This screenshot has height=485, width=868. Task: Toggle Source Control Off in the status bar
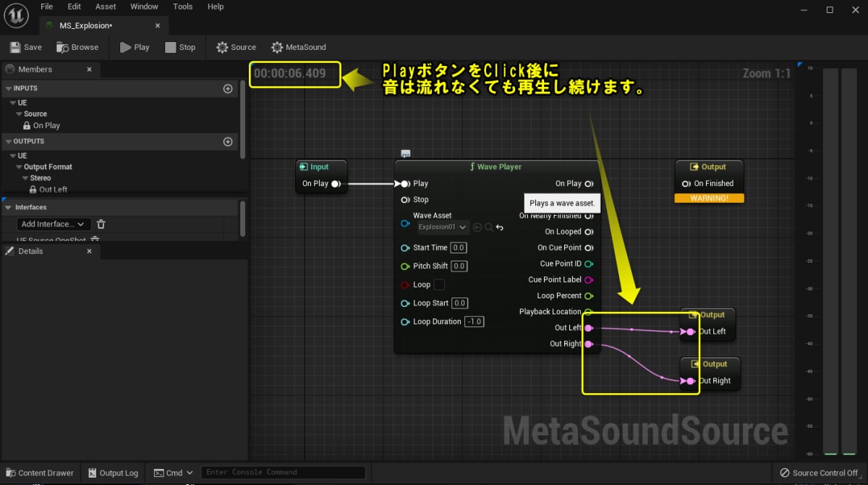click(818, 472)
